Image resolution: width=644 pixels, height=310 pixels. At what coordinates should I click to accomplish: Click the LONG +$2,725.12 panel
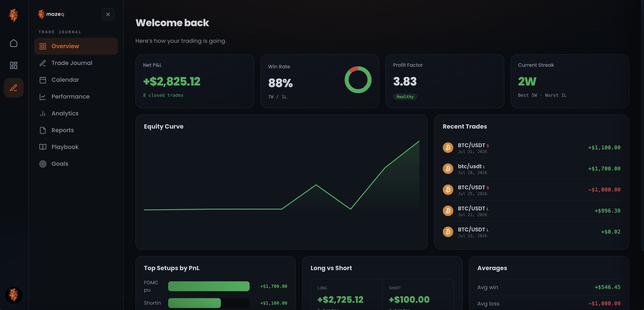pyautogui.click(x=346, y=295)
